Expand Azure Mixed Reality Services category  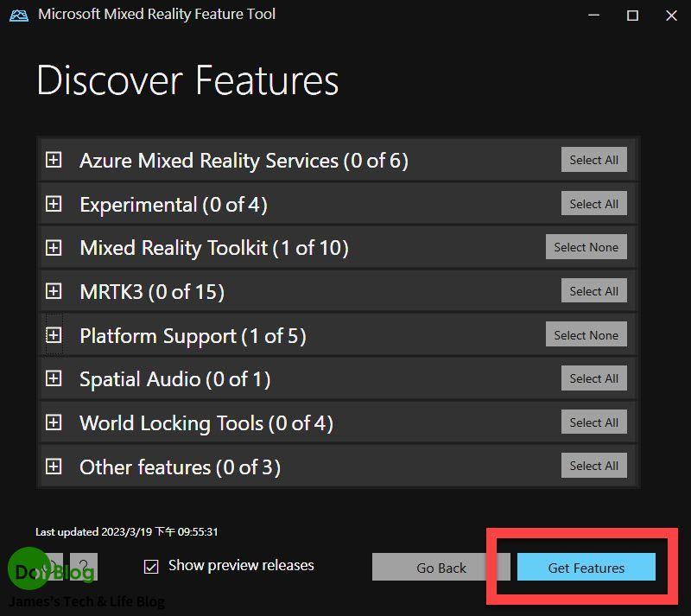[54, 160]
